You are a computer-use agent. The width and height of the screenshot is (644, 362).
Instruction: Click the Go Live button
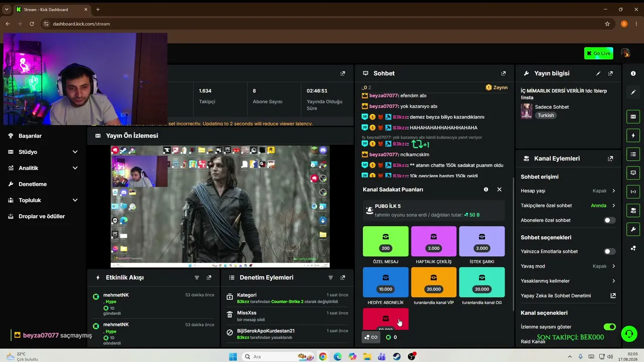point(598,53)
